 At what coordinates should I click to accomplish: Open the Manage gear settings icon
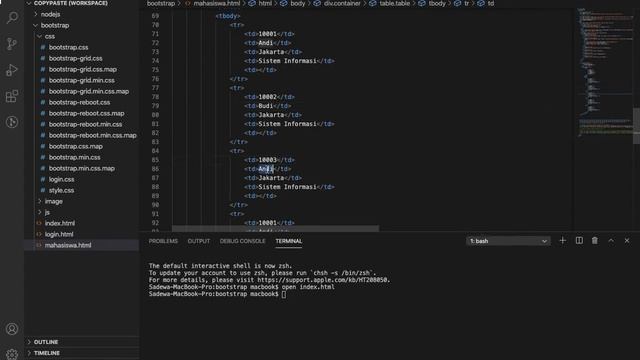12,354
